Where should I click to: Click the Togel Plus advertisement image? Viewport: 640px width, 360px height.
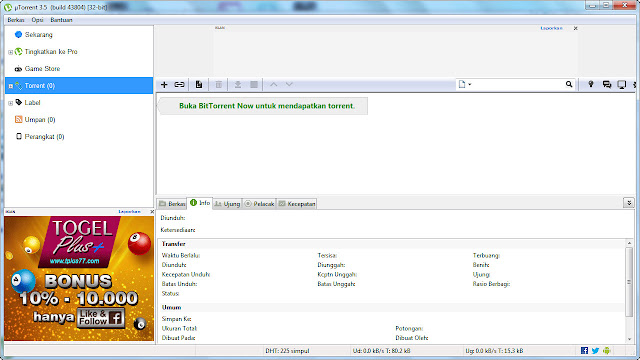[x=79, y=278]
